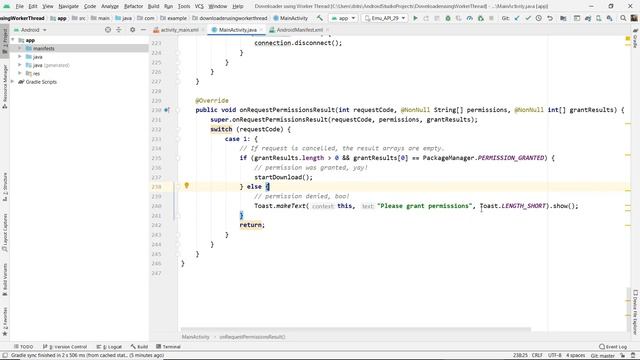Open the Profile app icon
The width and height of the screenshot is (640, 360).
[x=469, y=18]
